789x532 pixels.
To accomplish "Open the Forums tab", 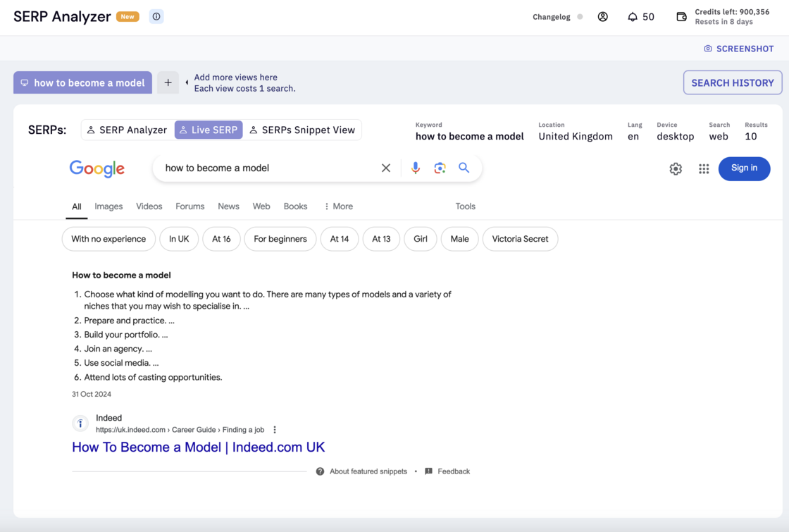I will pyautogui.click(x=190, y=206).
